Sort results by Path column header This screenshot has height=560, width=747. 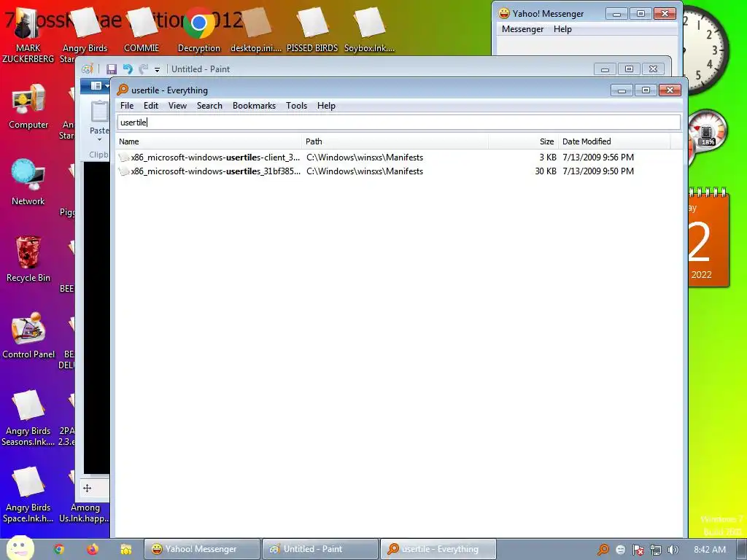(395, 141)
